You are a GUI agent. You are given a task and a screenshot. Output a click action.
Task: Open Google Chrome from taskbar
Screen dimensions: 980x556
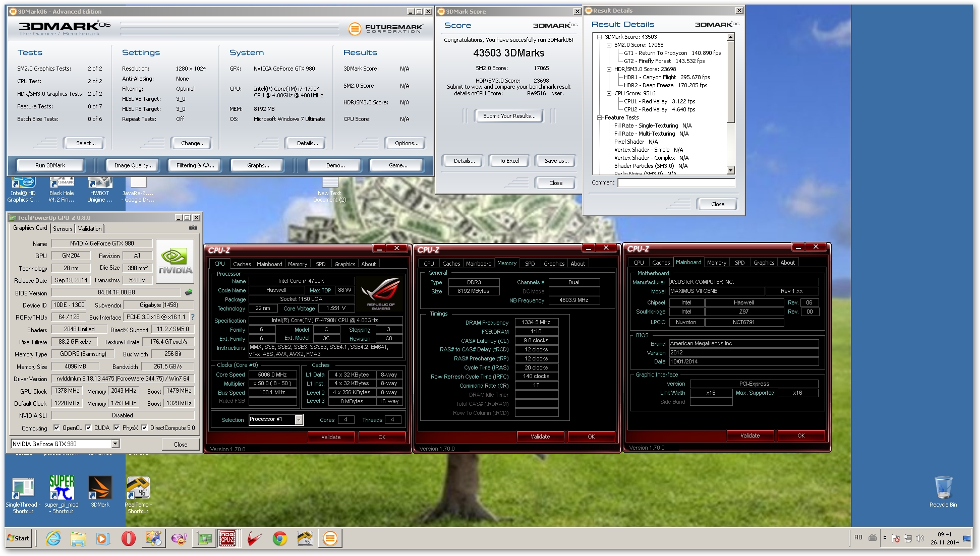tap(279, 538)
